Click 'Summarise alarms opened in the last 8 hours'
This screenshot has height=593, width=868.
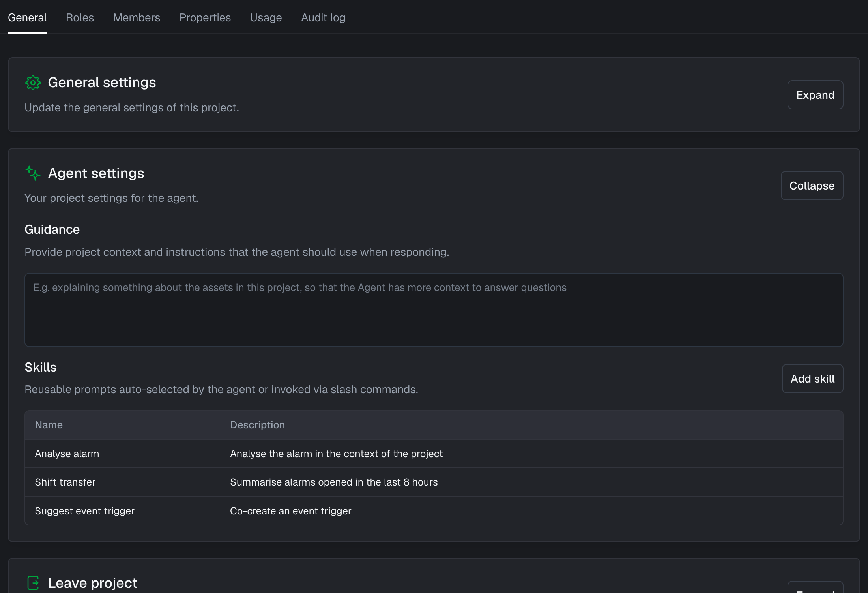click(334, 482)
